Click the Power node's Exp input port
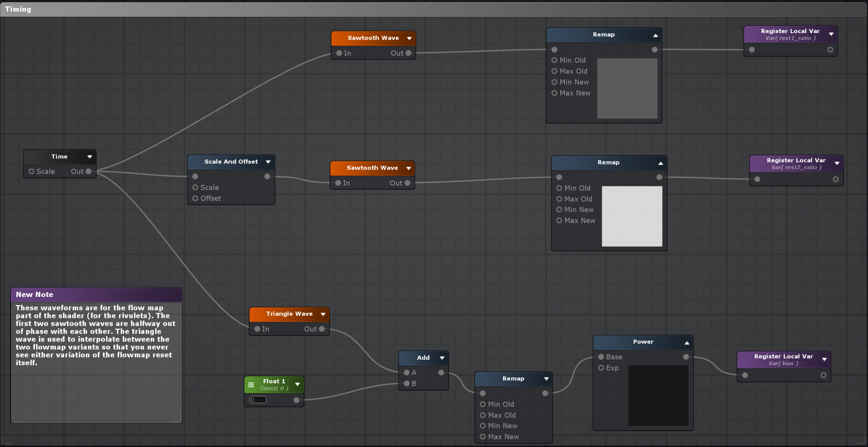The width and height of the screenshot is (868, 447). coord(601,368)
